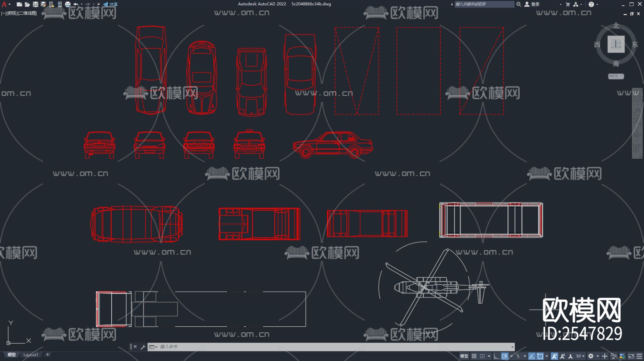Plot the drawing using the printer icon
Viewport: 644px width, 361px height.
click(68, 4)
